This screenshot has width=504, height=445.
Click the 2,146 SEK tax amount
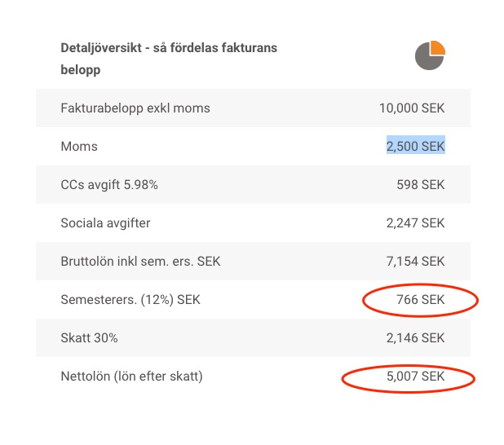[416, 337]
